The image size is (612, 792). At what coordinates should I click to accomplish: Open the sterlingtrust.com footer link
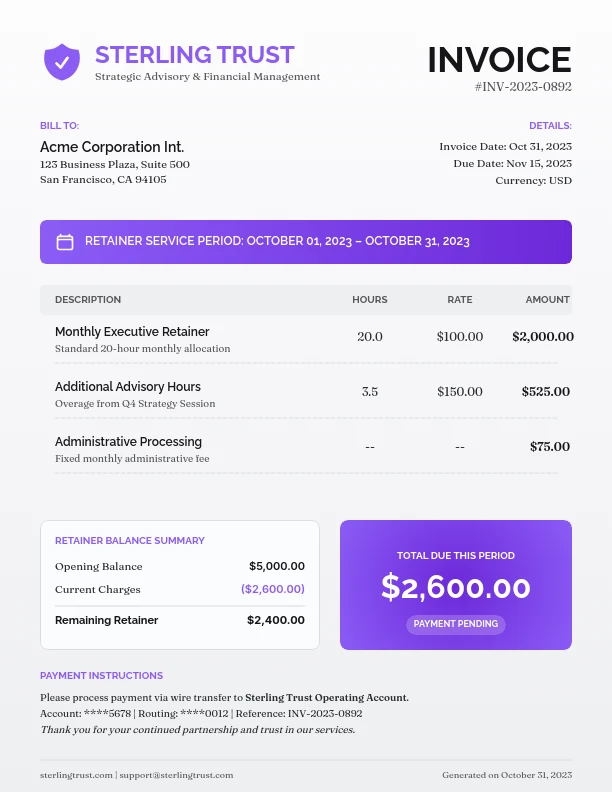(76, 775)
